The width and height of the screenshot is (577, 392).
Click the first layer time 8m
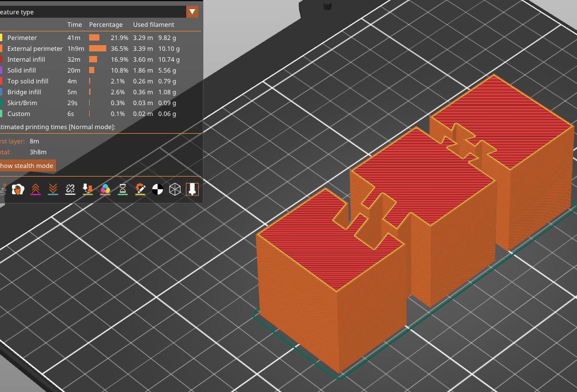(x=34, y=141)
